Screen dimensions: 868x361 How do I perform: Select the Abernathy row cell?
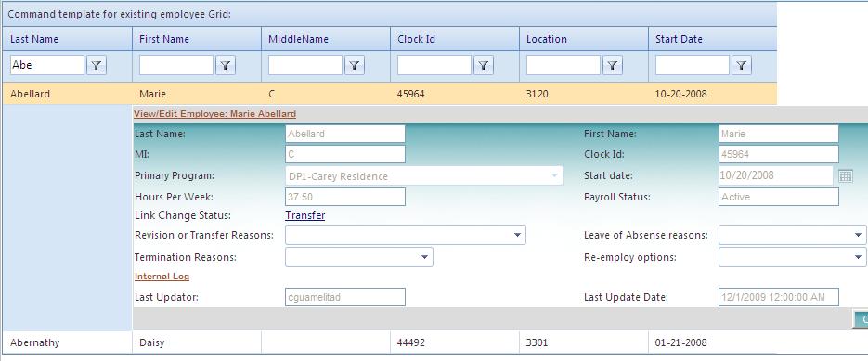(x=67, y=342)
